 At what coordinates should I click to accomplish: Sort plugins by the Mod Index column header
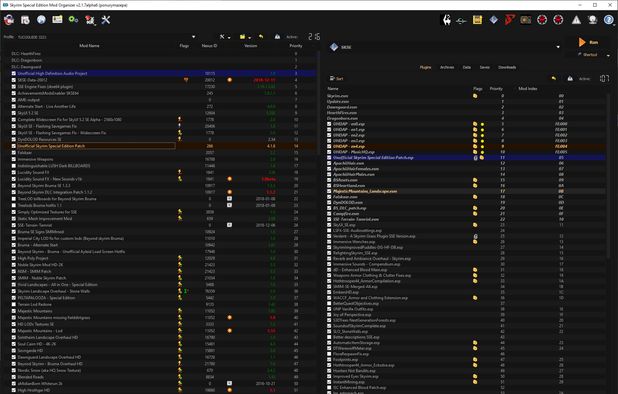click(x=528, y=89)
